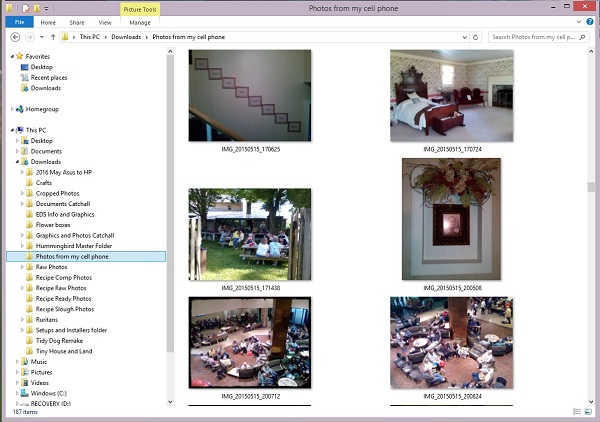Go up one folder level with Up arrow
The image size is (600, 422).
pos(53,37)
